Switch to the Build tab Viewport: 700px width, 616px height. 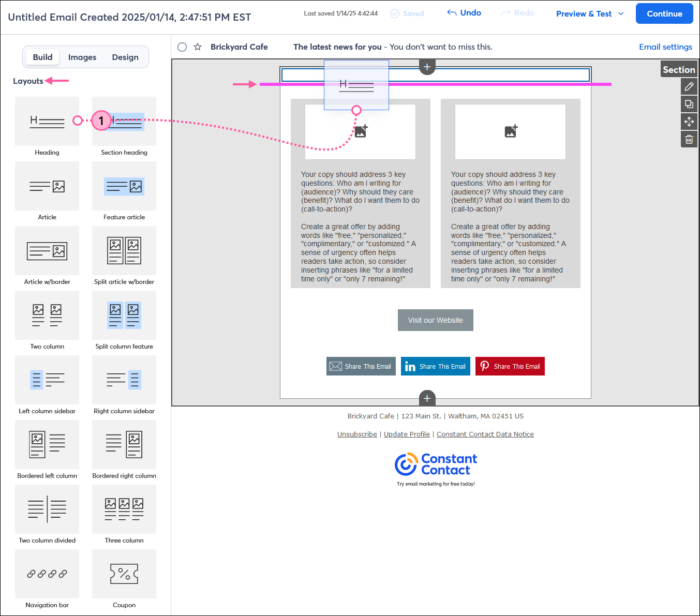42,57
